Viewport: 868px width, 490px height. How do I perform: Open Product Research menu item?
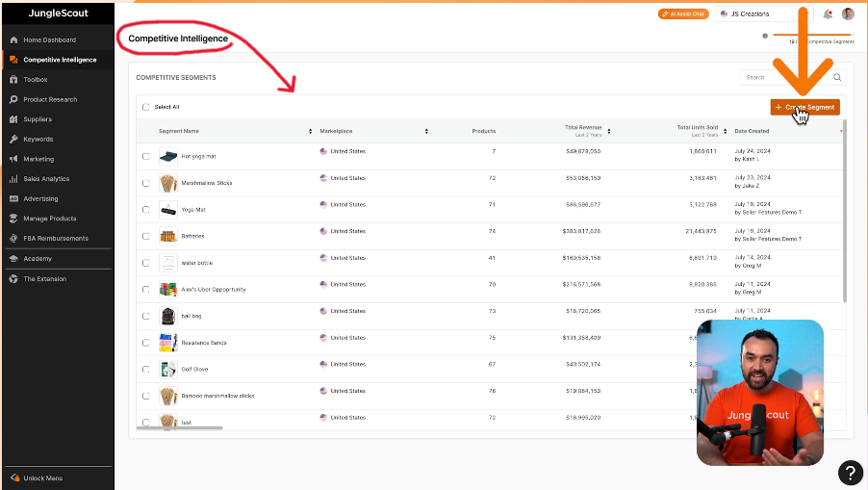pyautogui.click(x=50, y=100)
